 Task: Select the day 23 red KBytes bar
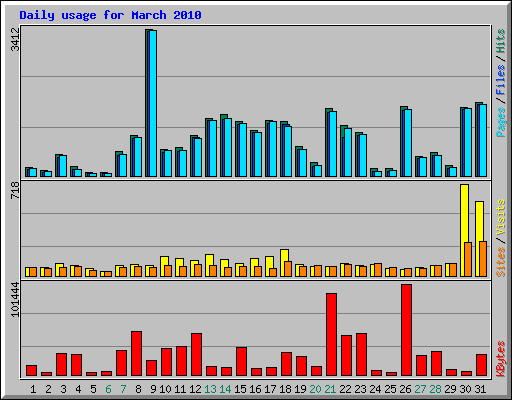361,354
